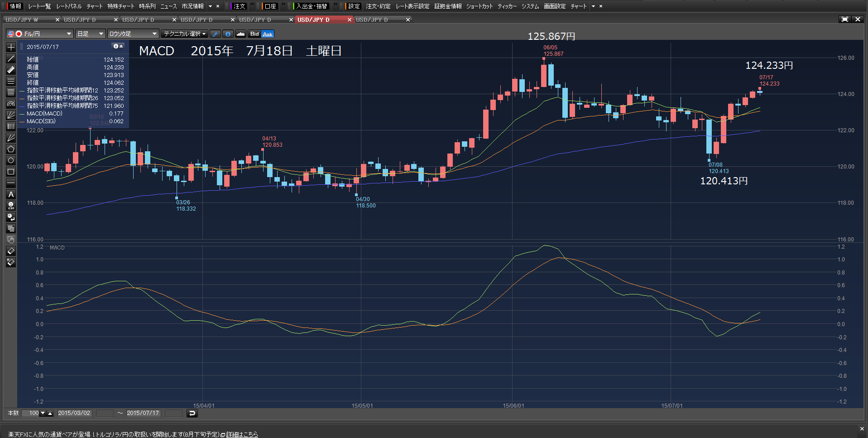Select the circle shape tool
This screenshot has height=438, width=868.
(11, 160)
